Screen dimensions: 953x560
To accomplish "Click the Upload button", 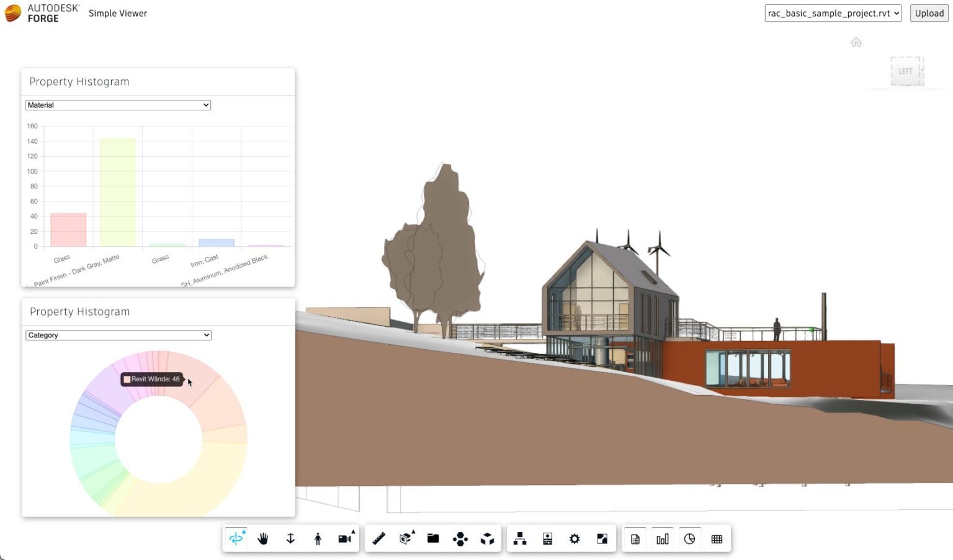I will [x=928, y=13].
